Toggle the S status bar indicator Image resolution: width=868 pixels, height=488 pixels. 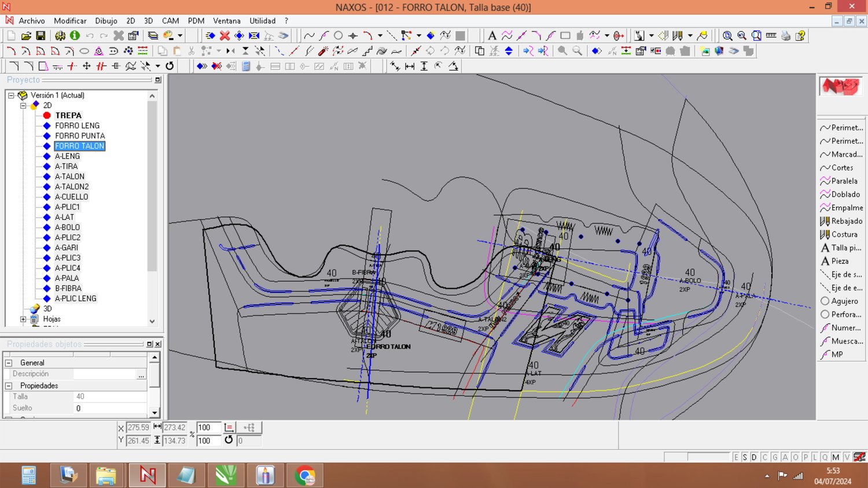[745, 457]
